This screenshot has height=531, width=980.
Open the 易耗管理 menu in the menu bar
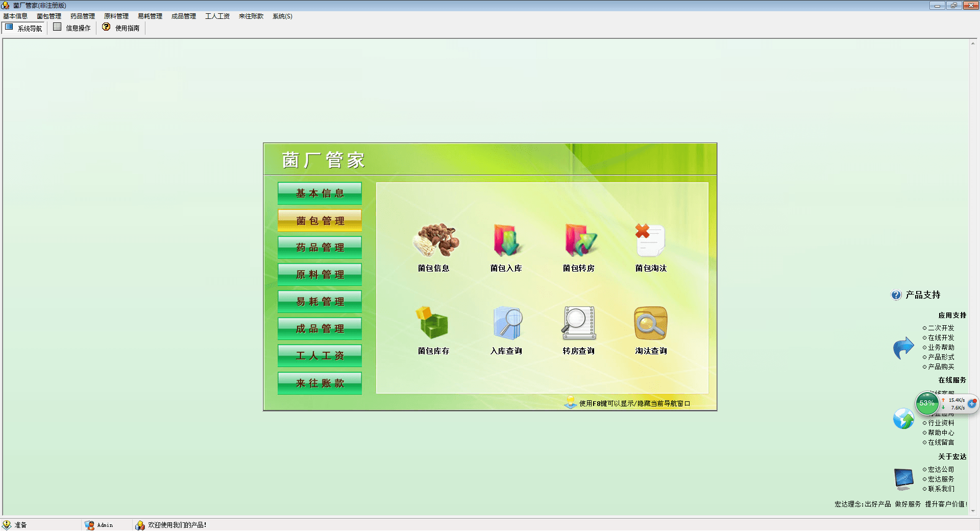click(150, 16)
